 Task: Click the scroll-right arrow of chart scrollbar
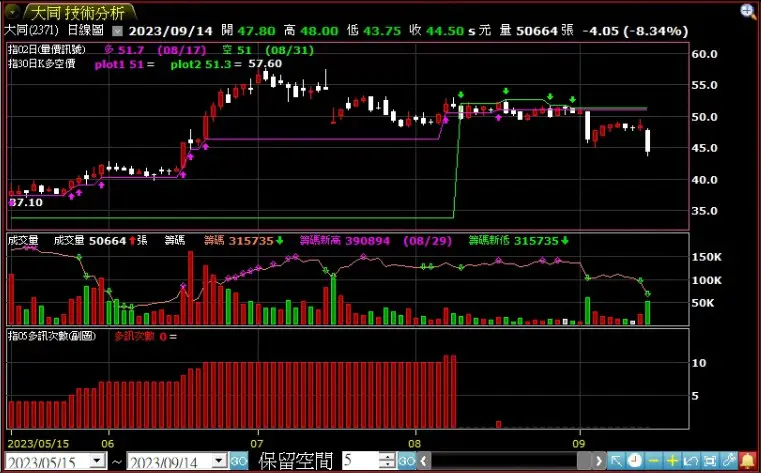(598, 461)
